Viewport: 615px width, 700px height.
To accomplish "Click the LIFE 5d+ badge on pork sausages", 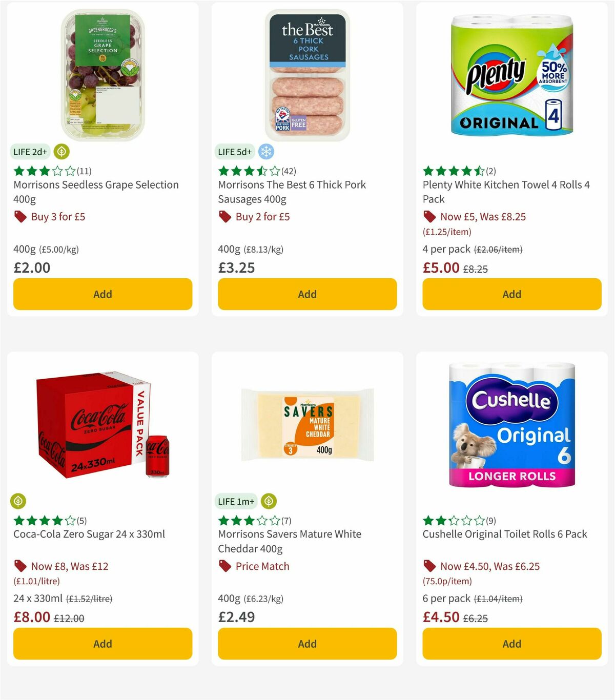I will click(x=234, y=152).
